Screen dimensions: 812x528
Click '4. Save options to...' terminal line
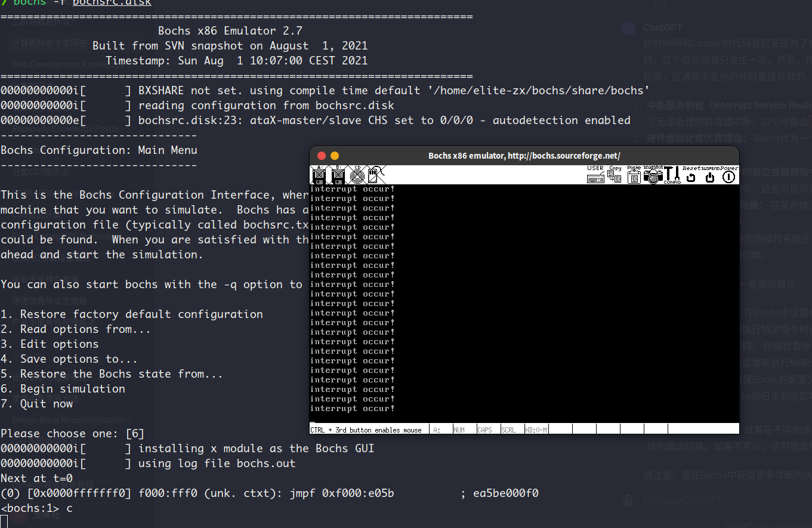tap(69, 359)
